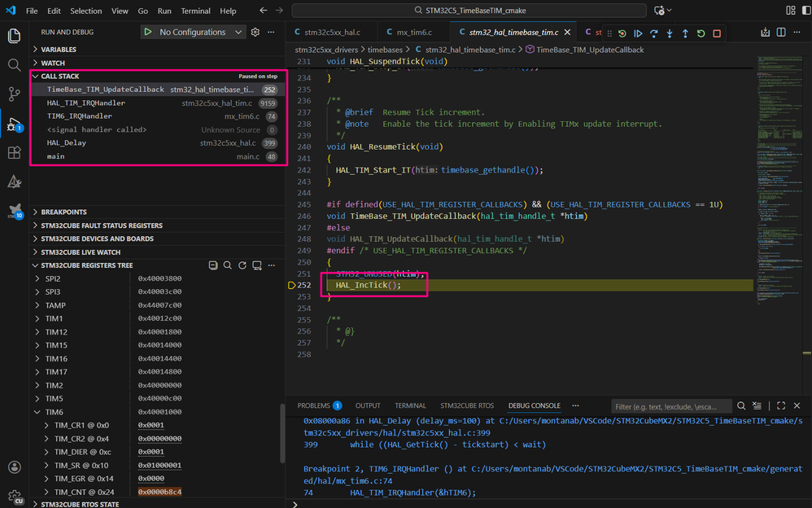812x508 pixels.
Task: Maximize the bottom panel size
Action: (x=781, y=405)
